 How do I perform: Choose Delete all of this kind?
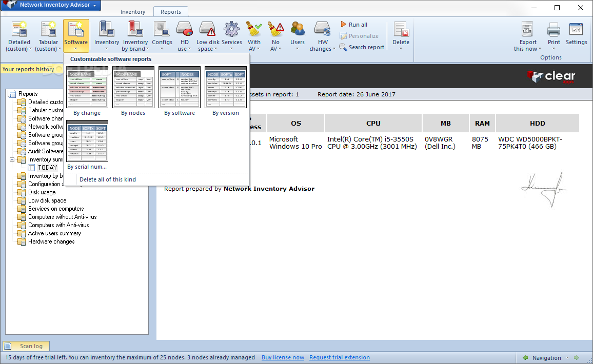[x=108, y=179]
